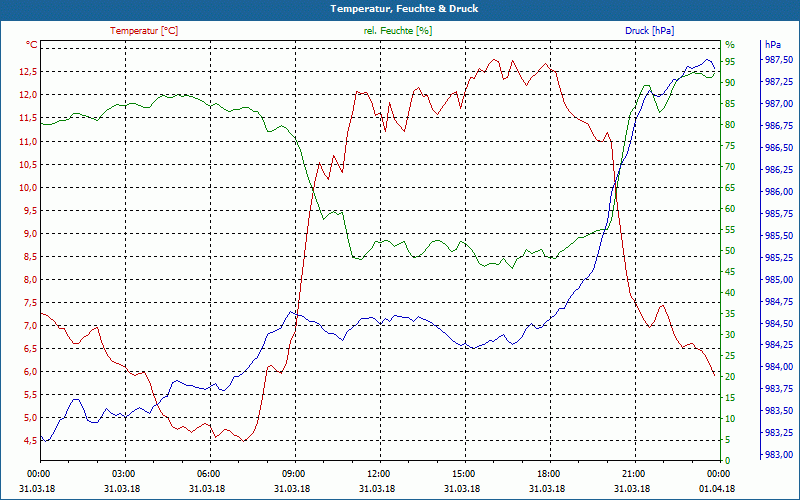Click the '°C' unit label on the temperature axis
The width and height of the screenshot is (800, 500).
[x=32, y=45]
